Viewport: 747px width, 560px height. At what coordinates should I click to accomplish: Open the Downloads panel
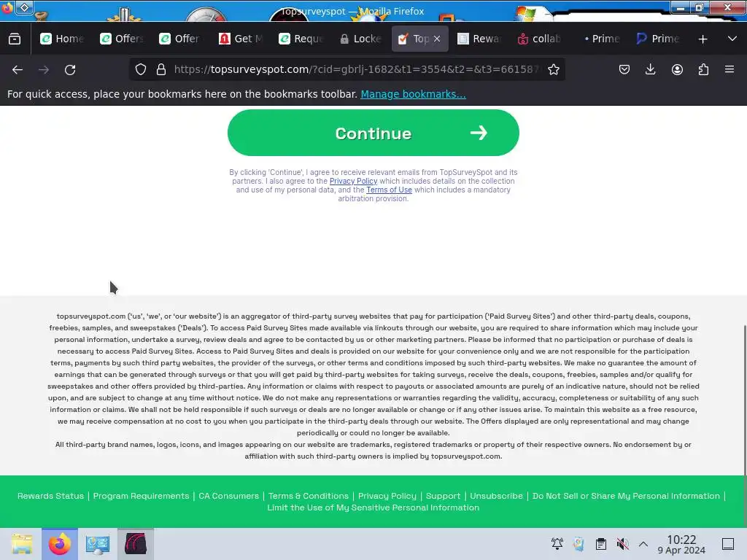click(x=650, y=69)
